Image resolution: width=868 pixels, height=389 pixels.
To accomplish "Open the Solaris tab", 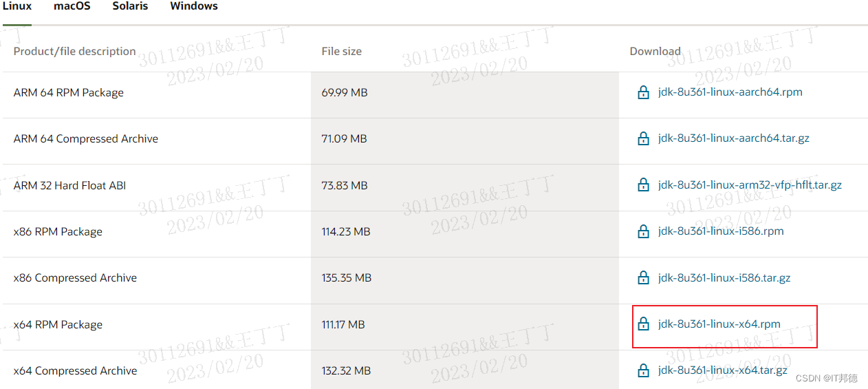I will coord(130,6).
